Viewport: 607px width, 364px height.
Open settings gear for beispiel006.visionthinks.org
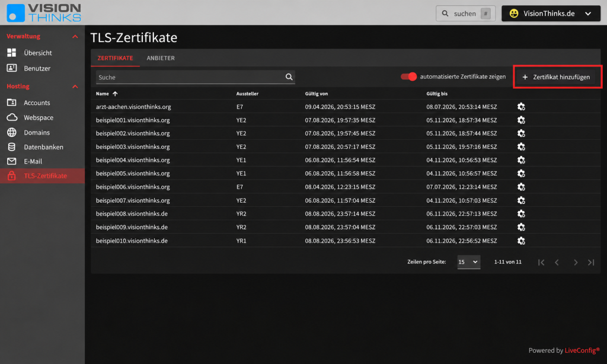click(521, 187)
